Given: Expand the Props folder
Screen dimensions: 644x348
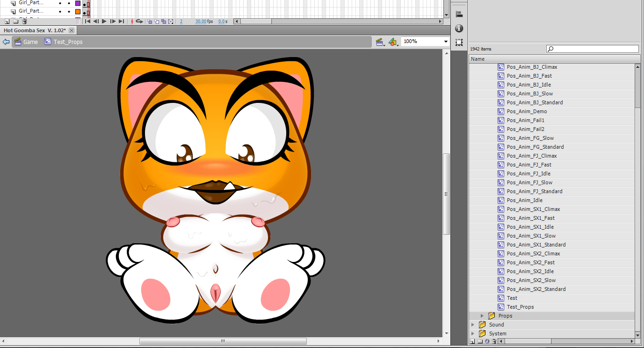Looking at the screenshot, I should (x=482, y=316).
